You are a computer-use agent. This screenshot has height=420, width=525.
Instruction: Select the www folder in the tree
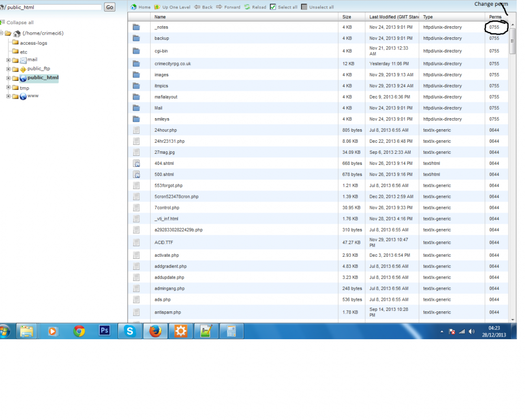(x=33, y=96)
